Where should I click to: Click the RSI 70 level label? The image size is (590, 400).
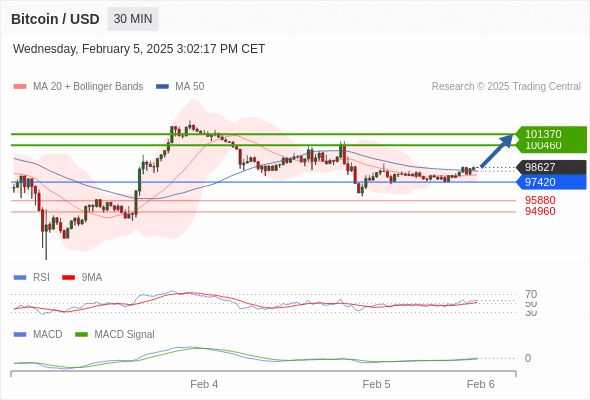[531, 294]
